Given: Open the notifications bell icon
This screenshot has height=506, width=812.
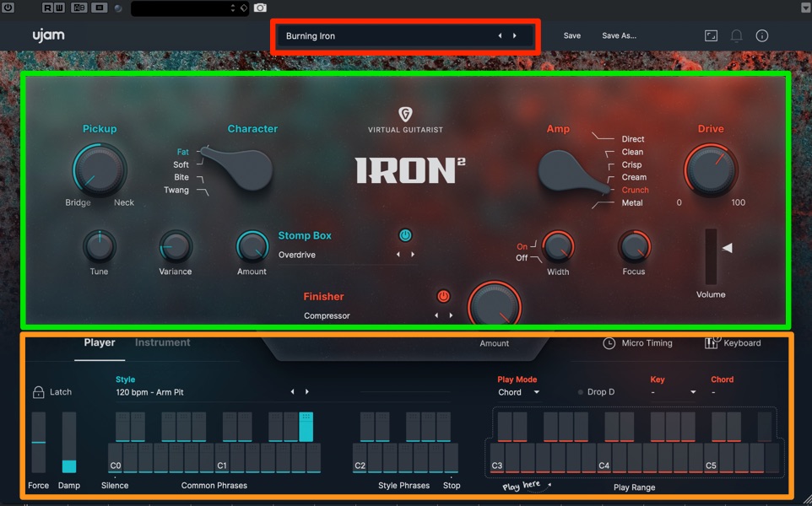Looking at the screenshot, I should (736, 35).
